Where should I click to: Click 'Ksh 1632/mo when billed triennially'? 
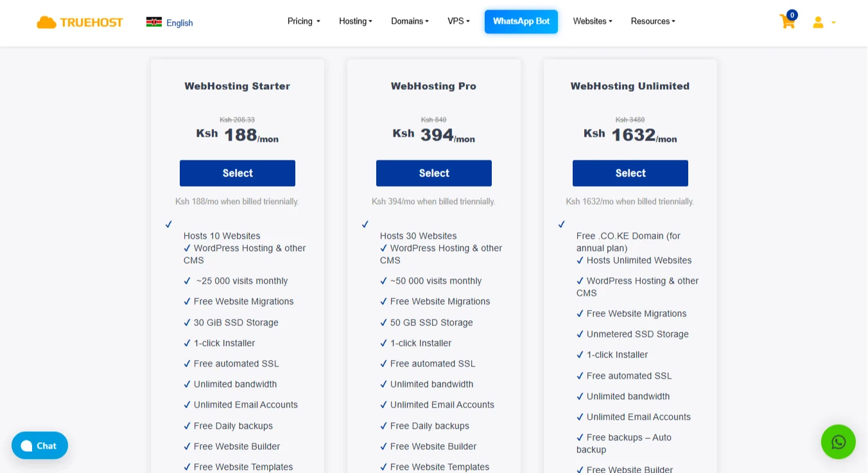click(630, 202)
